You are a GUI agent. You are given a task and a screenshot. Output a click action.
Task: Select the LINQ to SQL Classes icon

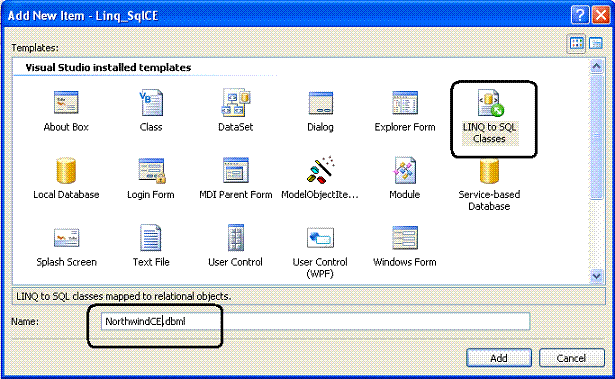(490, 103)
